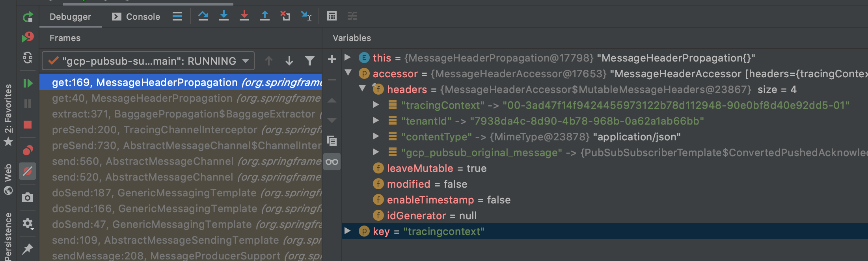Viewport: 868px width, 261px height.
Task: Click the update running application icon
Action: 28,58
